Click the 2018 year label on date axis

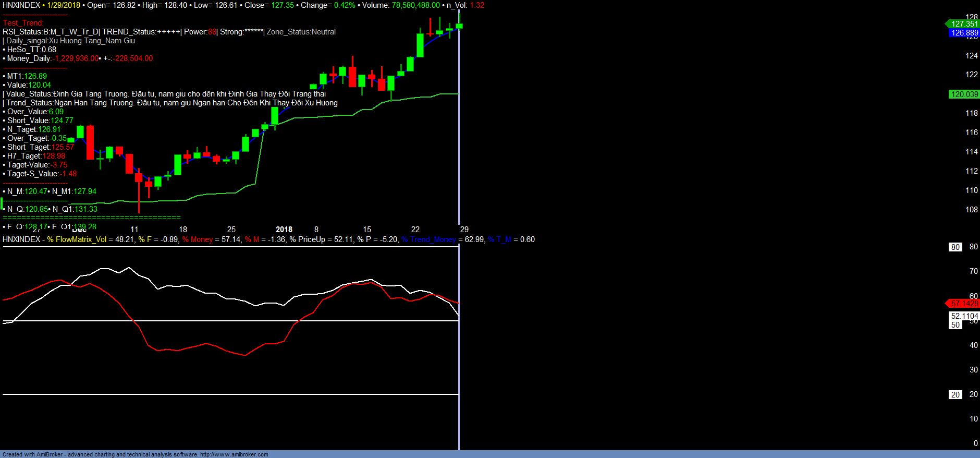coord(284,230)
